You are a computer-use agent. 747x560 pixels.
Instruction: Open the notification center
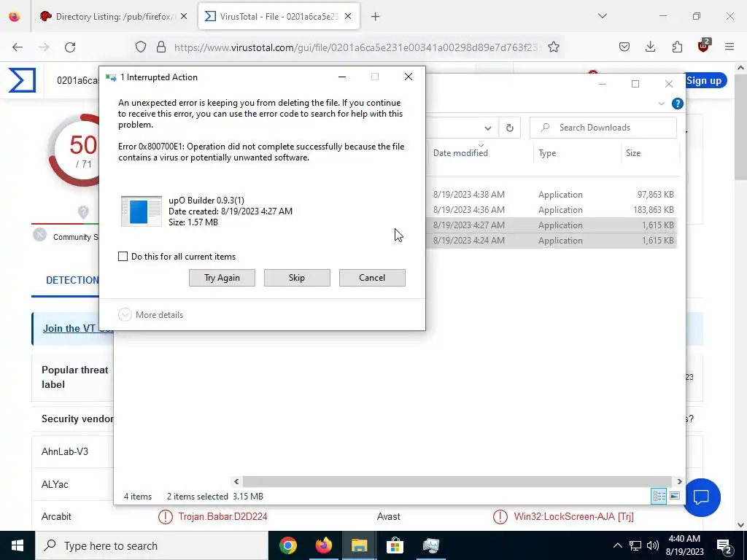(x=724, y=545)
